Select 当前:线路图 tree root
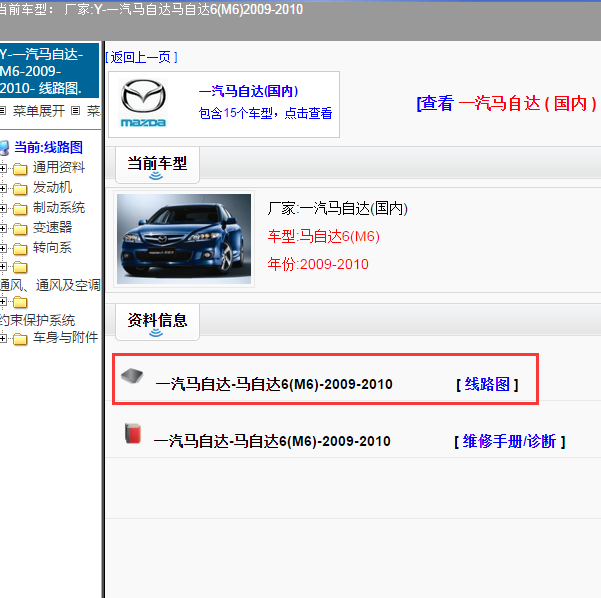 click(x=48, y=147)
